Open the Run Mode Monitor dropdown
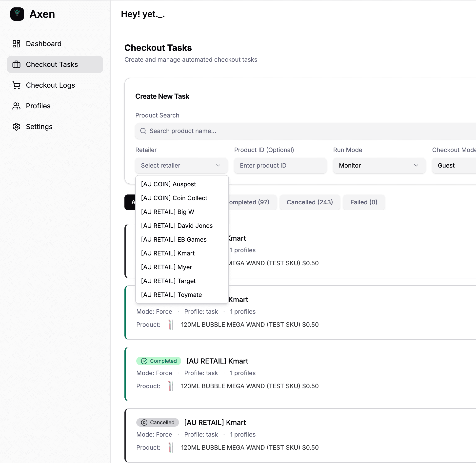 pos(379,165)
